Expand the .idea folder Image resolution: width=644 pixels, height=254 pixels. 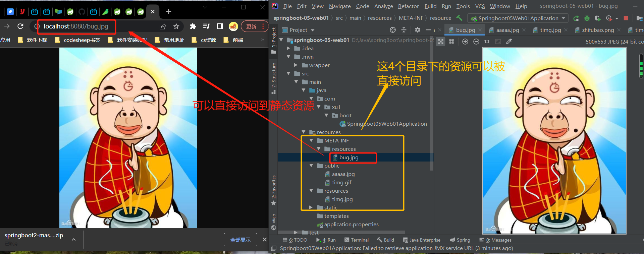pyautogui.click(x=288, y=48)
